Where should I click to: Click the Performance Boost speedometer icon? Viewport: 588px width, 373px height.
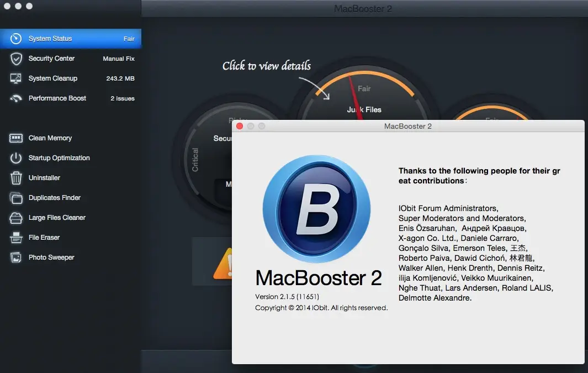(x=16, y=98)
